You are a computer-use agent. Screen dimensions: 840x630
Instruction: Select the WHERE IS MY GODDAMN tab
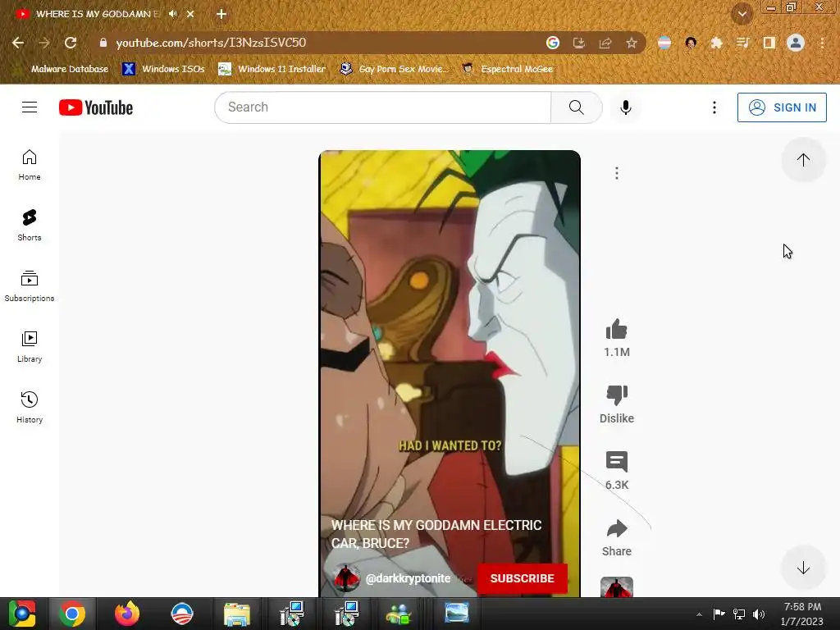click(97, 14)
